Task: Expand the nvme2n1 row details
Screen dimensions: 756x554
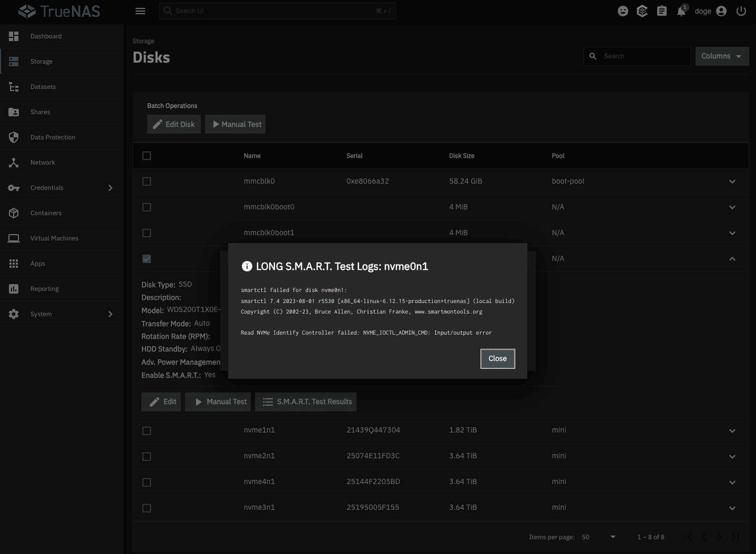Action: point(732,457)
